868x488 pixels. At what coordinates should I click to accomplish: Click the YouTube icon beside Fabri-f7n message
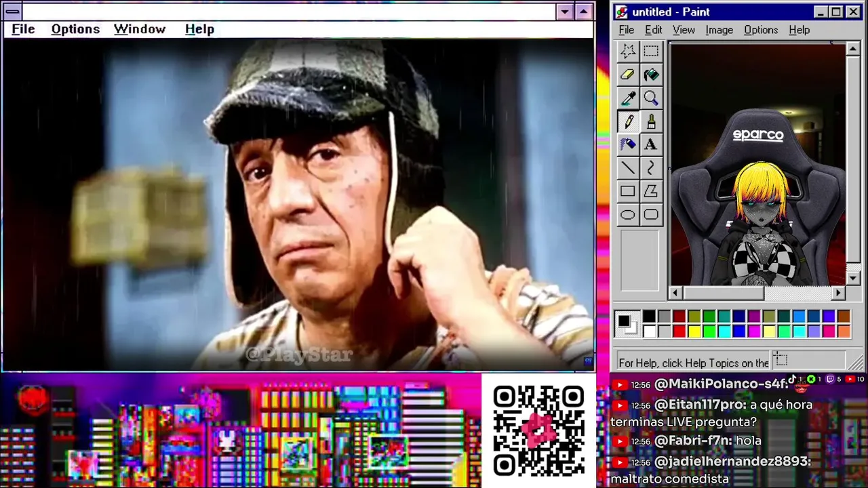coord(620,441)
